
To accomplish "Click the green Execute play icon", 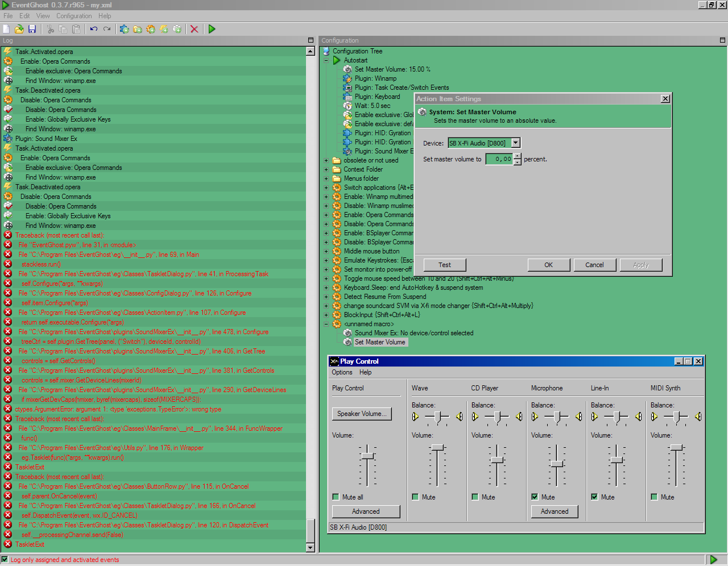I will (212, 29).
